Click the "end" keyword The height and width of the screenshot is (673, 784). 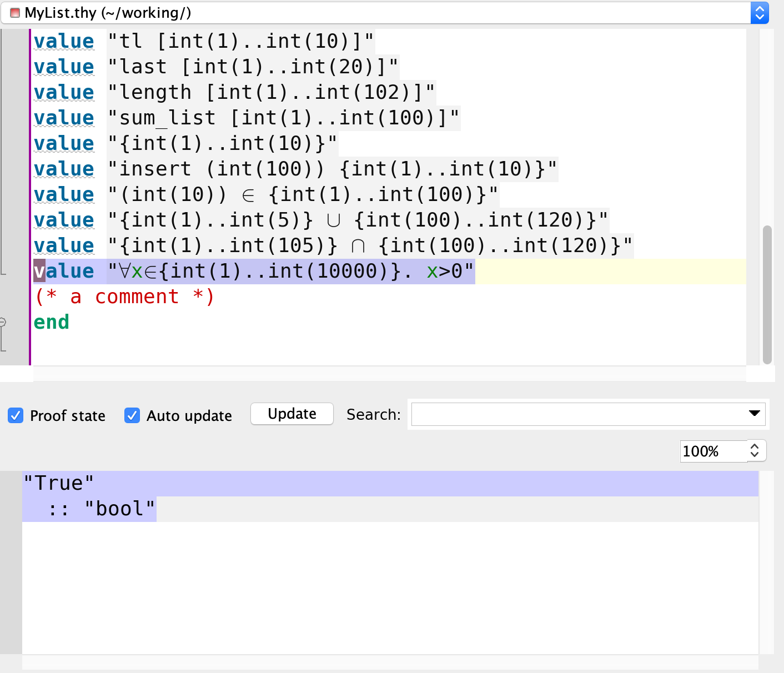coord(52,322)
